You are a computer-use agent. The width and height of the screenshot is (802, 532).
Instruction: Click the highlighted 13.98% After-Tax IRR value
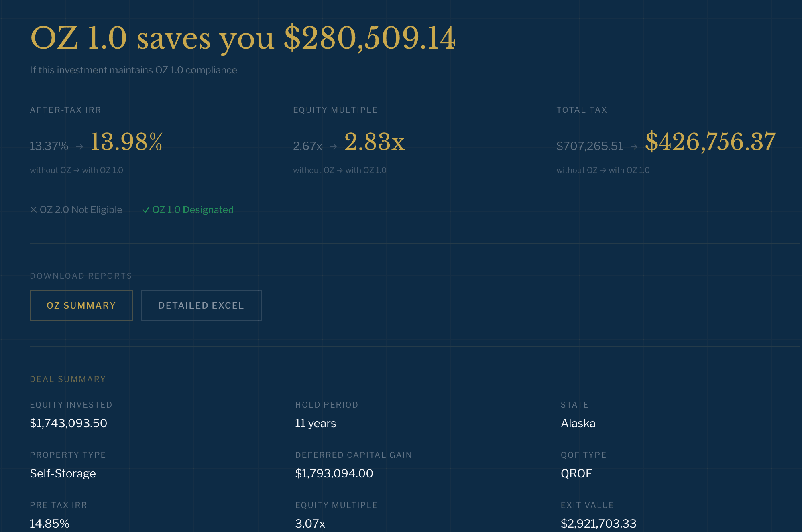click(x=126, y=141)
